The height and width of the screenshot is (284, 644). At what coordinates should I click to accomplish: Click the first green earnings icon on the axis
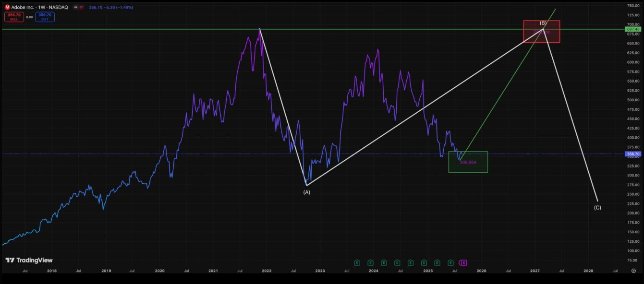(357, 262)
